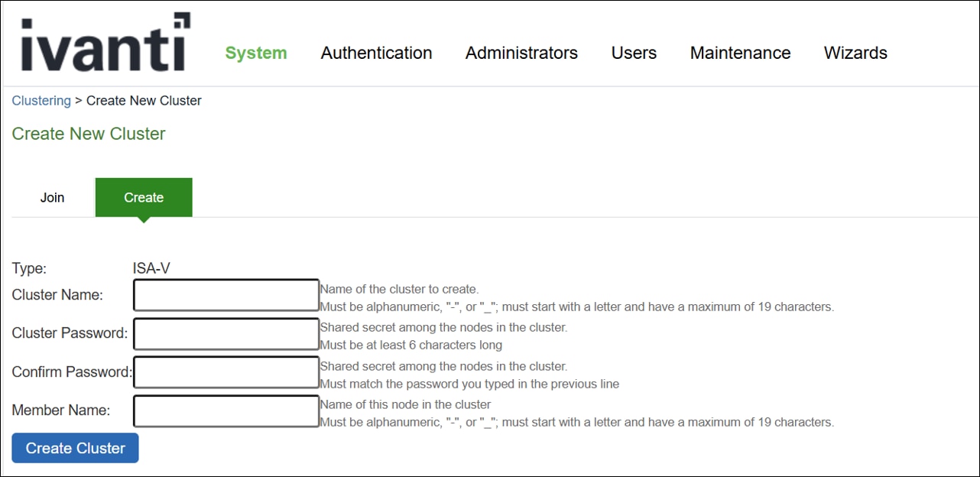Image resolution: width=980 pixels, height=477 pixels.
Task: Open the Authentication menu
Action: click(x=376, y=54)
